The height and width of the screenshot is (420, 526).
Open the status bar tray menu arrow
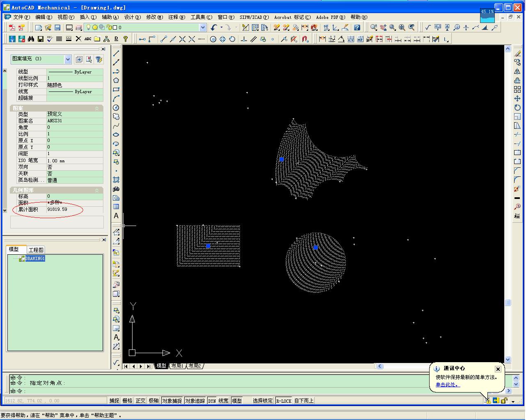point(513,402)
